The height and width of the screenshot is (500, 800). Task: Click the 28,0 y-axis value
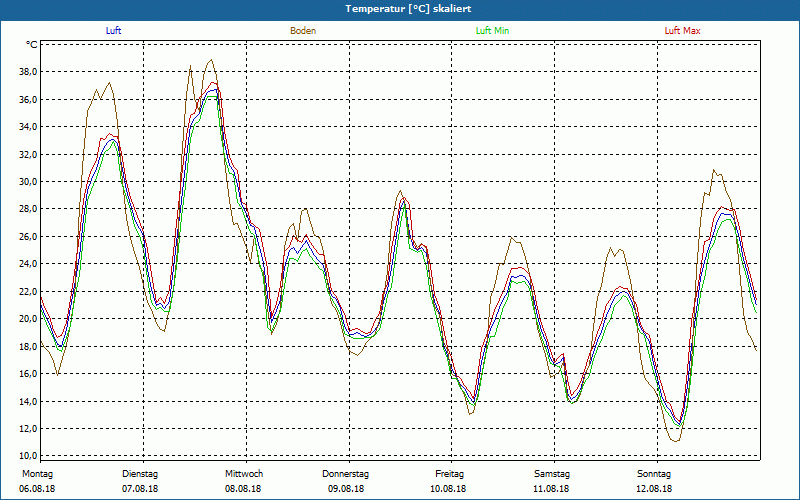(x=29, y=209)
